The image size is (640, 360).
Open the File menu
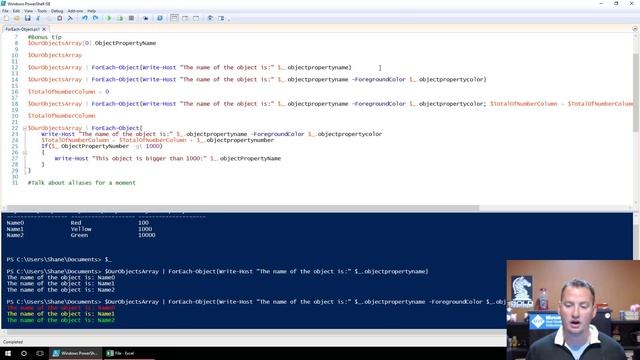pos(5,11)
